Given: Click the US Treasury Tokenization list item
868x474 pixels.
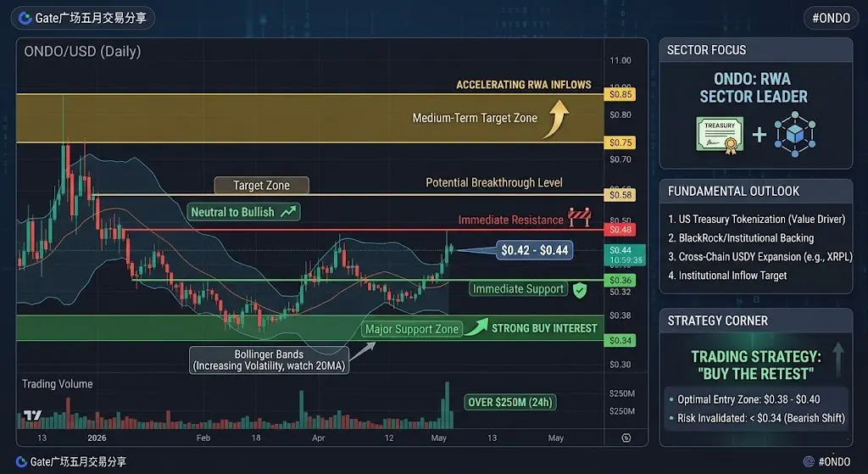Looking at the screenshot, I should 757,220.
